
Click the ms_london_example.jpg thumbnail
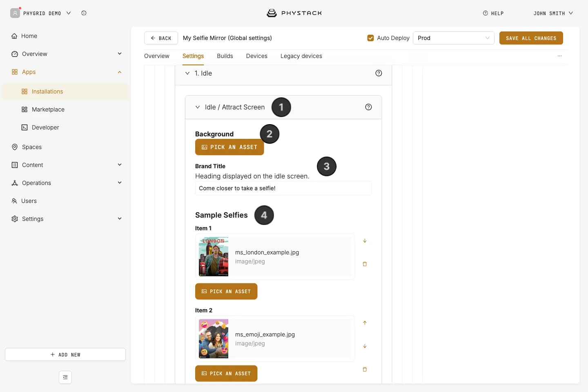pos(214,257)
